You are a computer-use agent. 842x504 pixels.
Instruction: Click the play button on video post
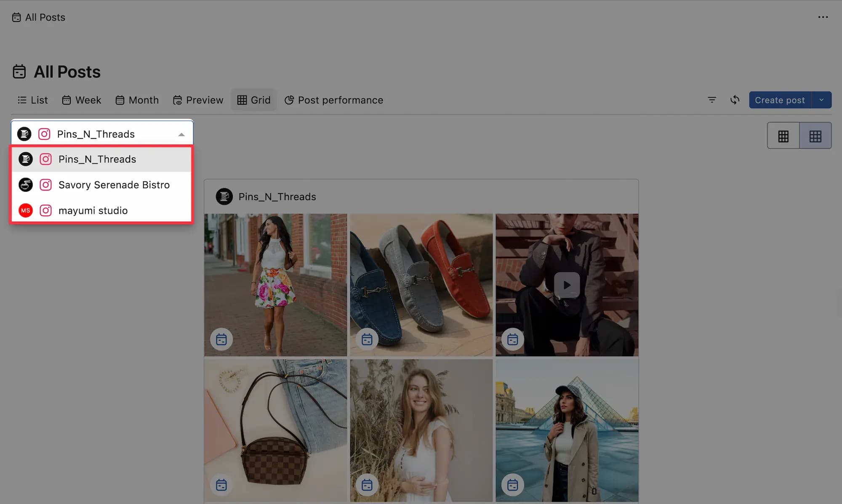567,285
